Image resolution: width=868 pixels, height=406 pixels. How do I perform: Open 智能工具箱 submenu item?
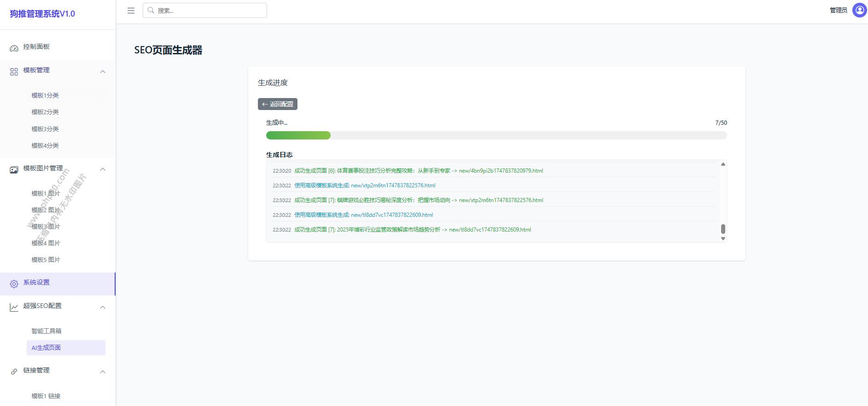pyautogui.click(x=46, y=331)
